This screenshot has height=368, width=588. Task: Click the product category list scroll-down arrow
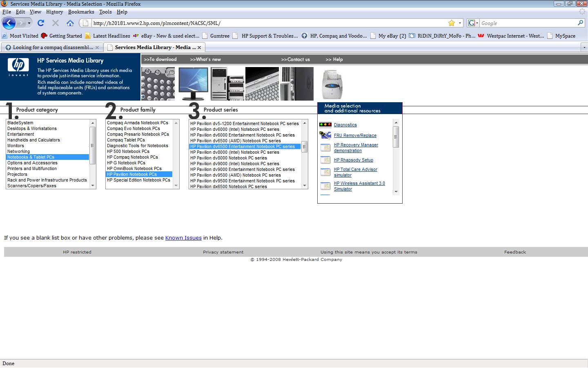93,186
